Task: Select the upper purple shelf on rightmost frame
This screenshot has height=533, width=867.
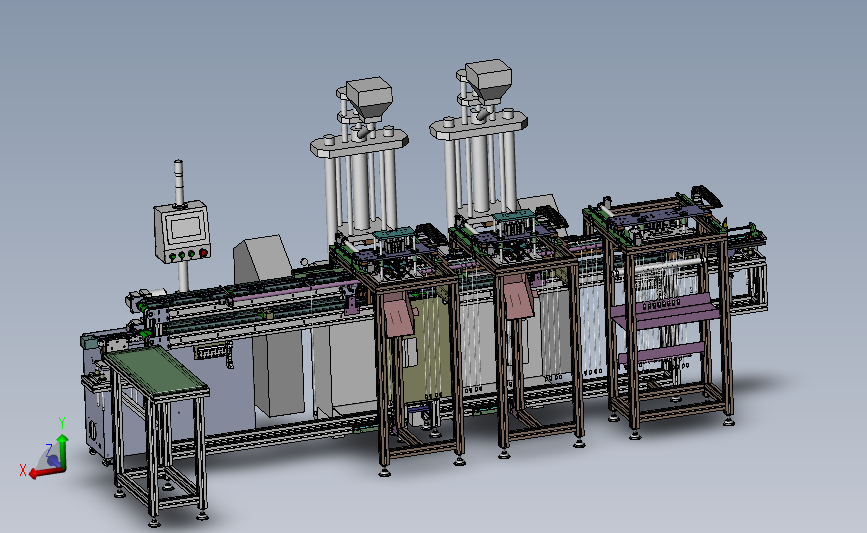Action: [x=666, y=312]
